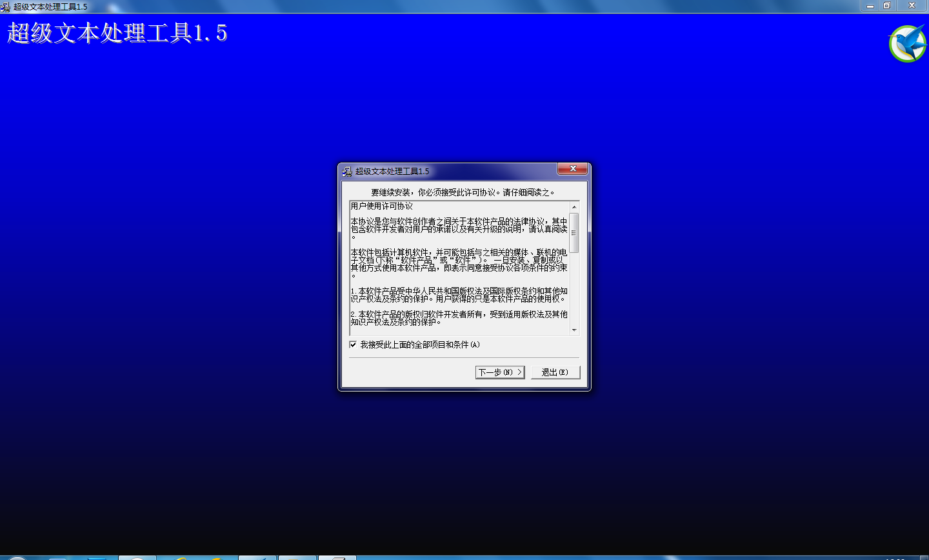Click the bird logo in the installer corner
This screenshot has width=929, height=560.
pos(908,44)
